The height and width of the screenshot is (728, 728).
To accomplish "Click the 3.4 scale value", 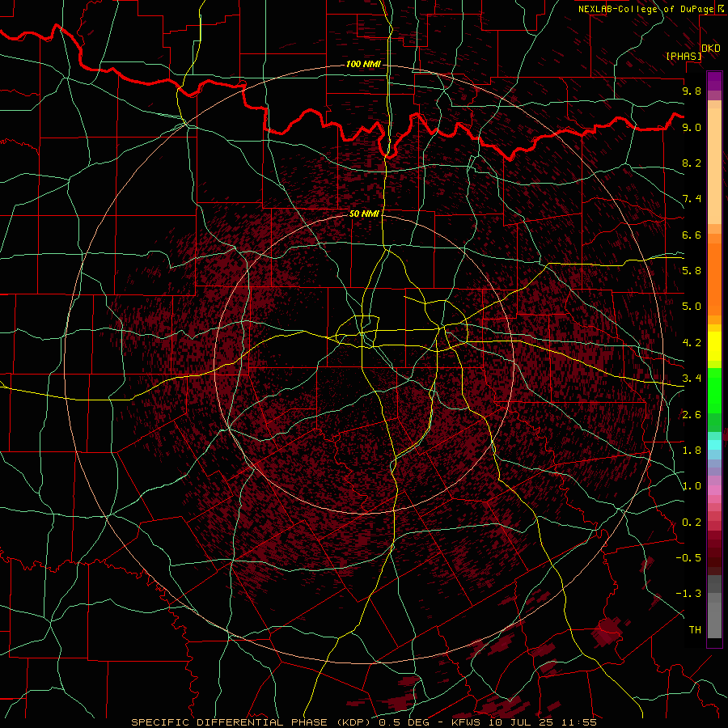I will tap(692, 378).
